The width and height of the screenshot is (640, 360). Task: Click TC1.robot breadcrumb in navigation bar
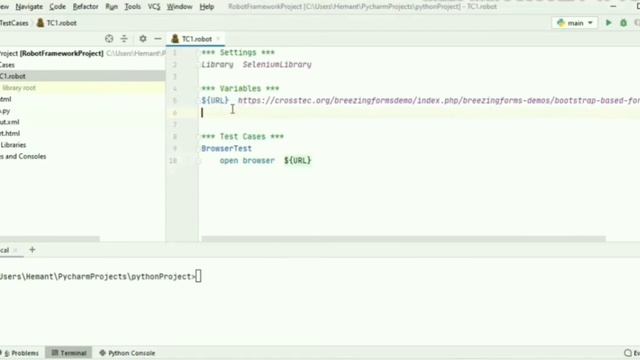pyautogui.click(x=57, y=23)
